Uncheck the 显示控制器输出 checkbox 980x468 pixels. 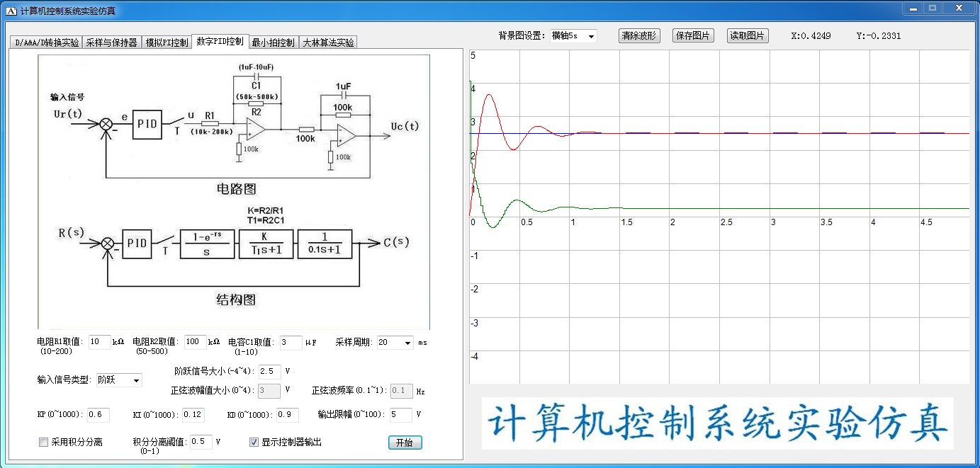254,443
